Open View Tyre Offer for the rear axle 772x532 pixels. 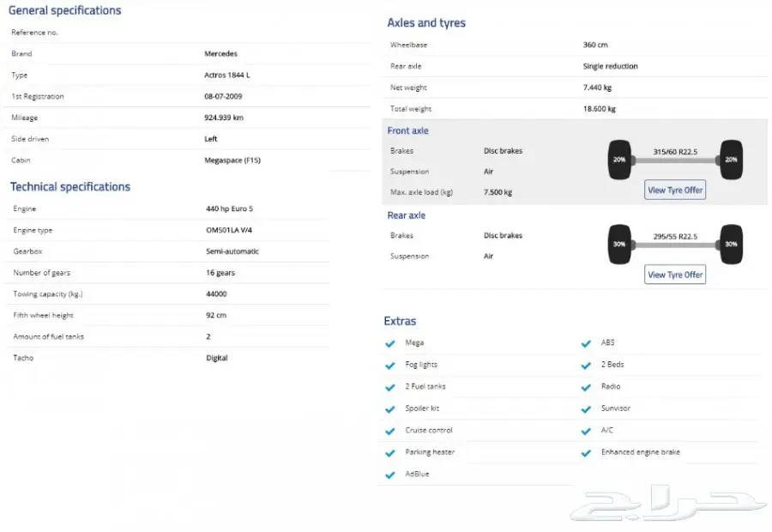click(x=675, y=275)
